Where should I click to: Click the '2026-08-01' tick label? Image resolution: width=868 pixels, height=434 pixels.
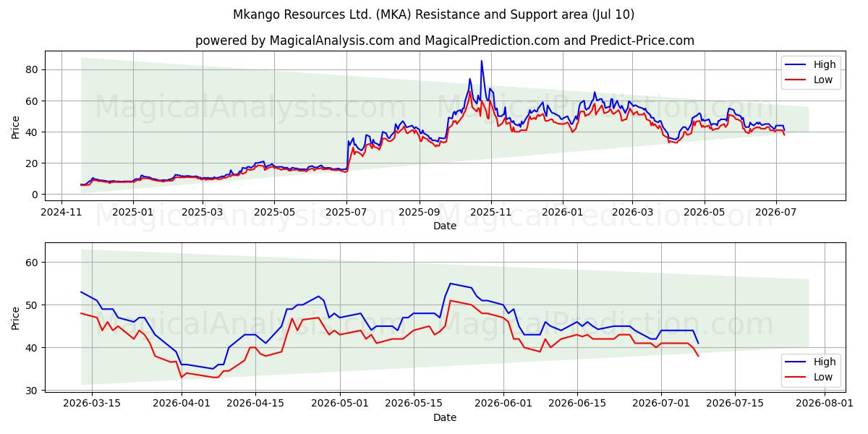[825, 404]
